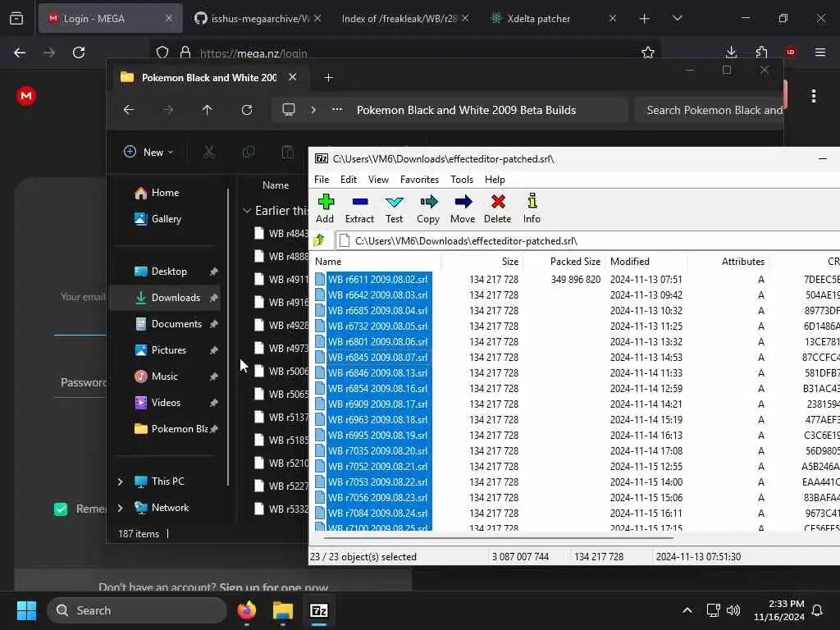The image size is (840, 630).
Task: Select file WB r7035 2009.08.20.srl
Action: (377, 450)
